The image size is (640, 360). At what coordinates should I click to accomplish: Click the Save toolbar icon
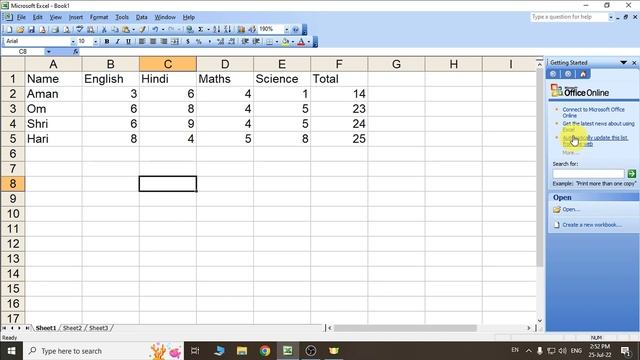pos(31,29)
